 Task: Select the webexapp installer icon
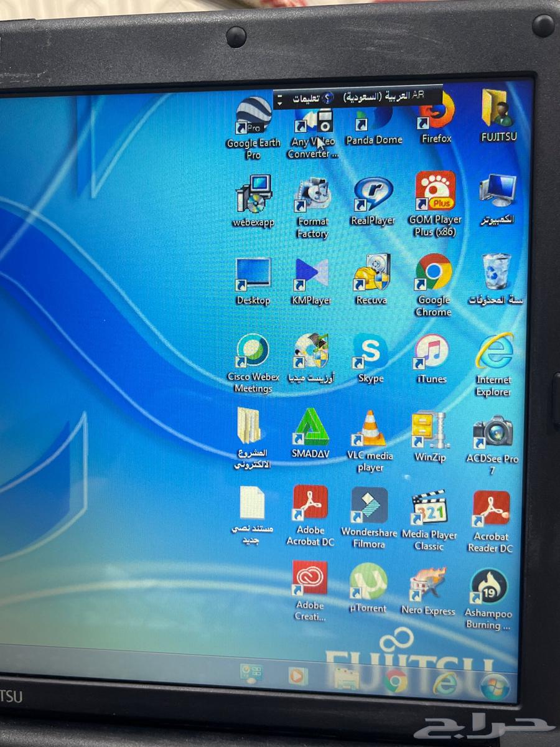[253, 200]
